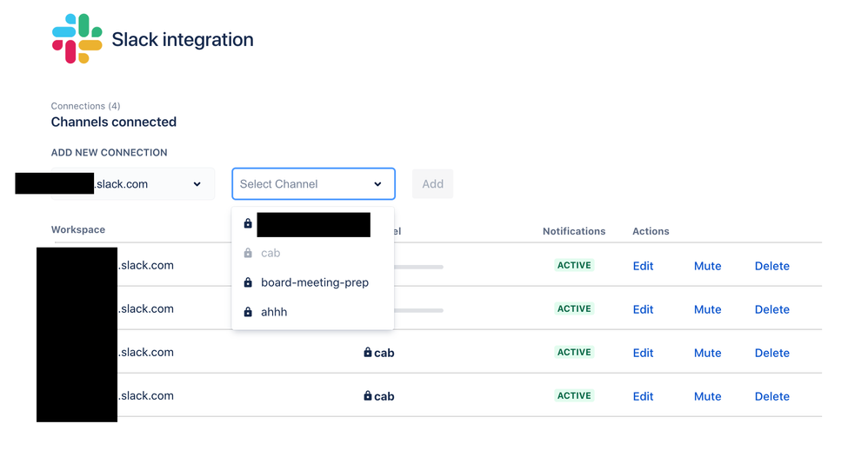Edit the last cab connection row
The image size is (868, 457).
[x=643, y=397]
